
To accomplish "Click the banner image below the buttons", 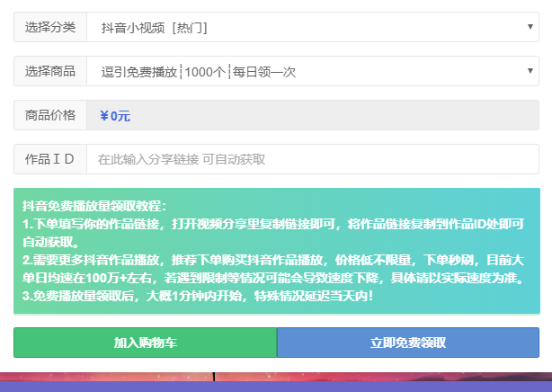I will click(x=276, y=381).
